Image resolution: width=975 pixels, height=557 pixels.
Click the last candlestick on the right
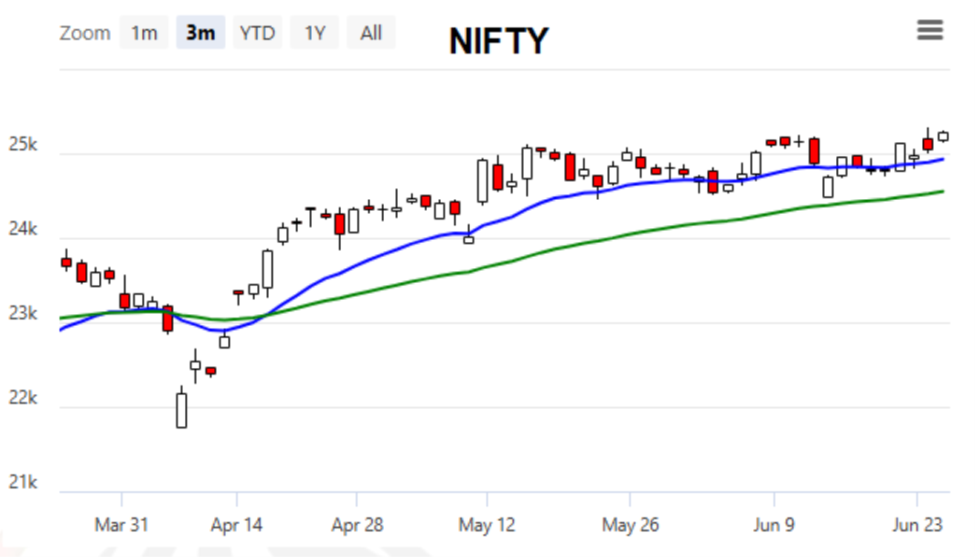click(x=943, y=136)
